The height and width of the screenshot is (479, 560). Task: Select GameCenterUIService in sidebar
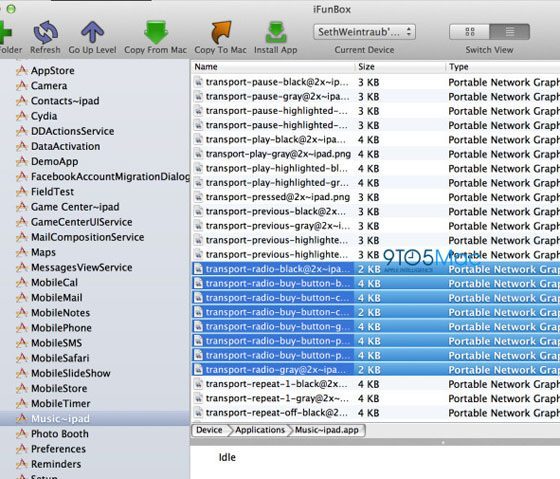81,222
